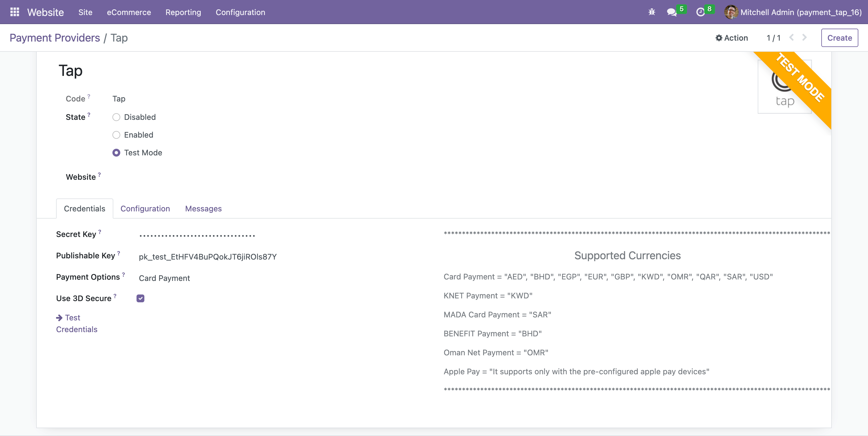Open the Action dropdown menu
The image size is (868, 436).
(731, 38)
